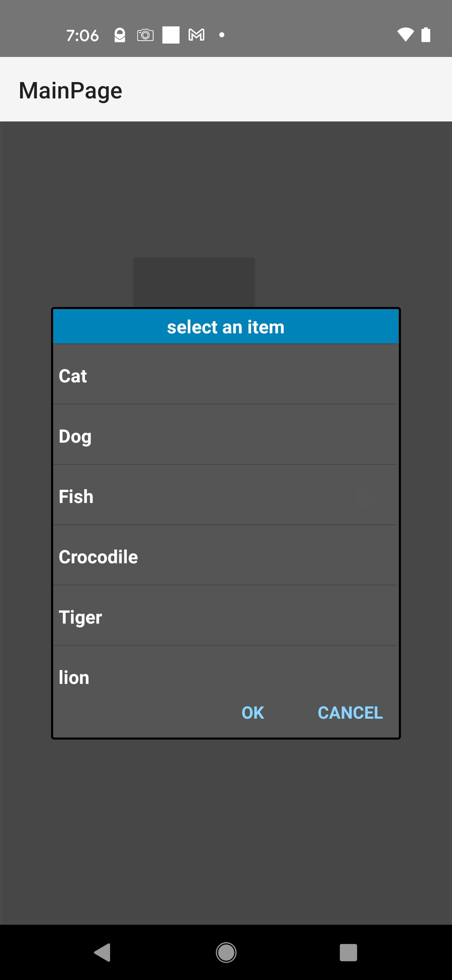Tap the MainPage title bar text

click(x=71, y=90)
